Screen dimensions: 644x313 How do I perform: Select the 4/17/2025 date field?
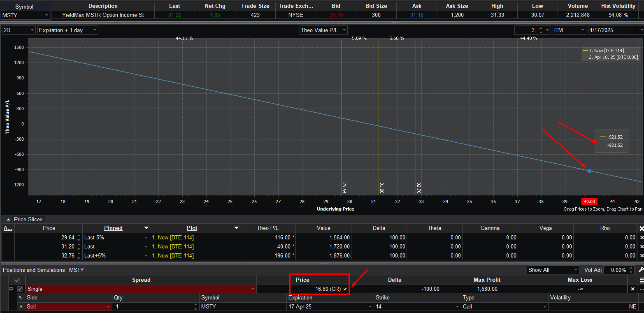(610, 30)
